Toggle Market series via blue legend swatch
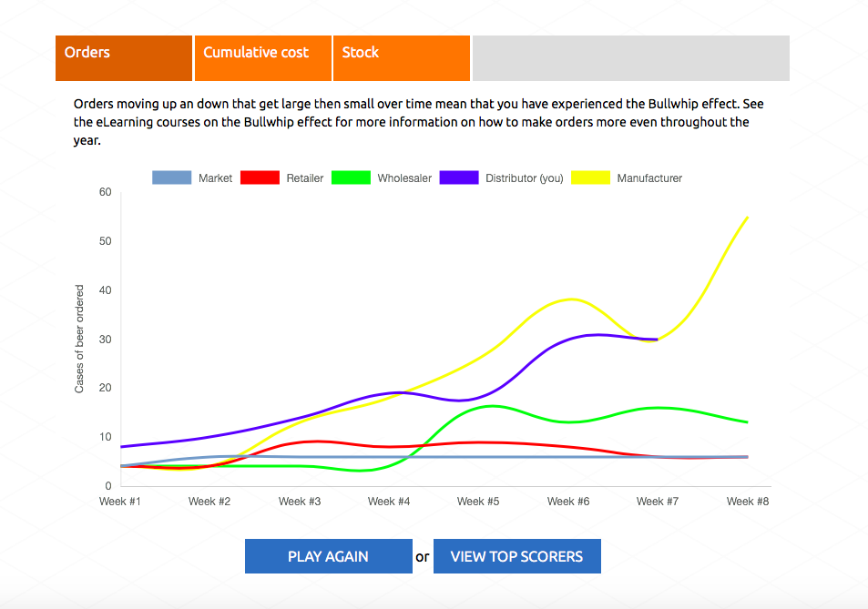Screen dimensions: 868x609 [x=171, y=178]
